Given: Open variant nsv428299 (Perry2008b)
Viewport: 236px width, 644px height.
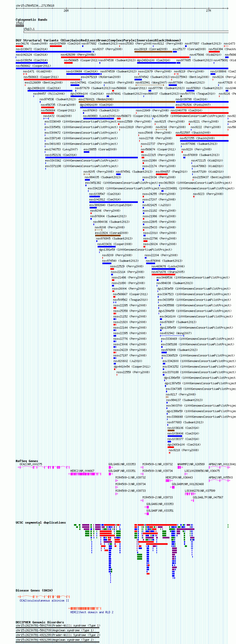Looking at the screenshot, I should pyautogui.click(x=78, y=55).
